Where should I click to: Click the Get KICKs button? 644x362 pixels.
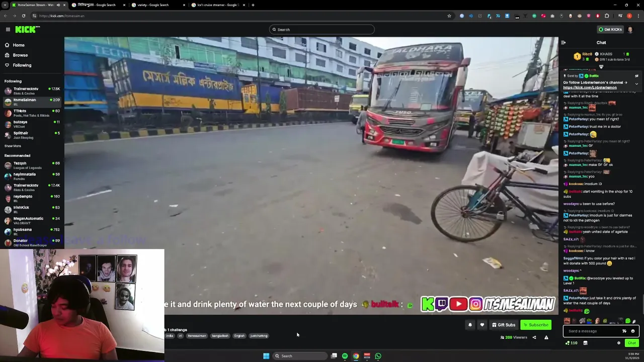pyautogui.click(x=610, y=30)
